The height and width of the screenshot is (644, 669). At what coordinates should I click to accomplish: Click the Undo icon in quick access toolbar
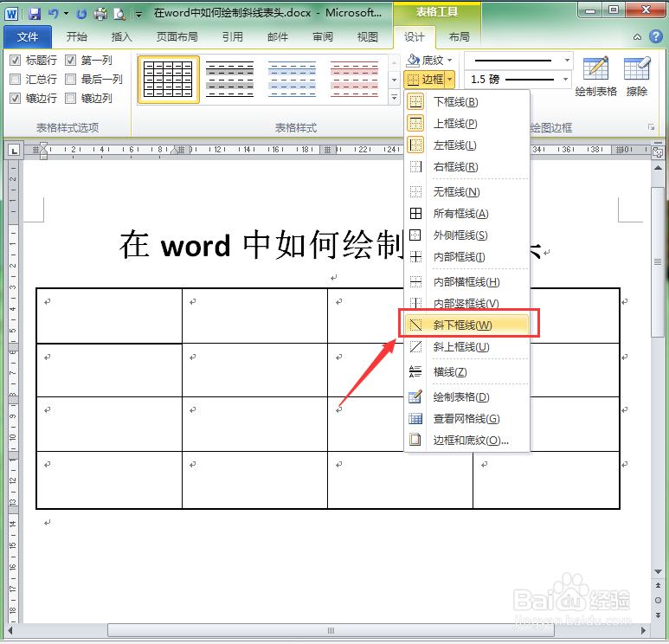tap(54, 14)
